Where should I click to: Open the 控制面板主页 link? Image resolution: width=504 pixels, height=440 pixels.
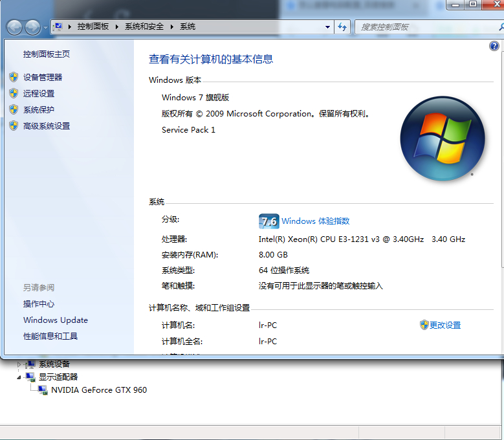(x=47, y=54)
